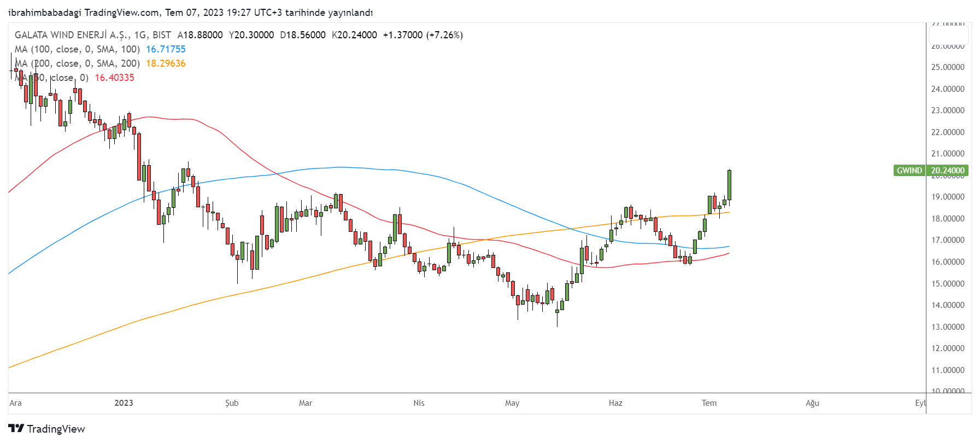Click the publication header text with TradingView.com
980x443 pixels.
pos(191,12)
